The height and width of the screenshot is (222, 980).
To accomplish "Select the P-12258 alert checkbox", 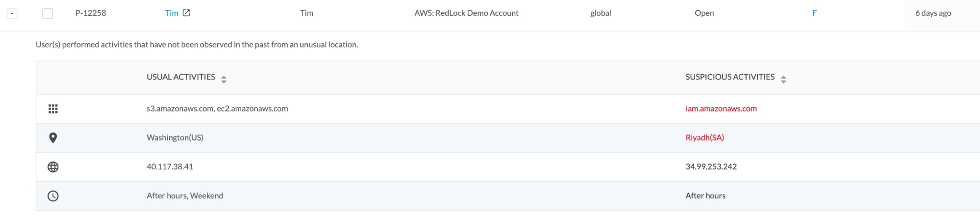I will click(48, 13).
